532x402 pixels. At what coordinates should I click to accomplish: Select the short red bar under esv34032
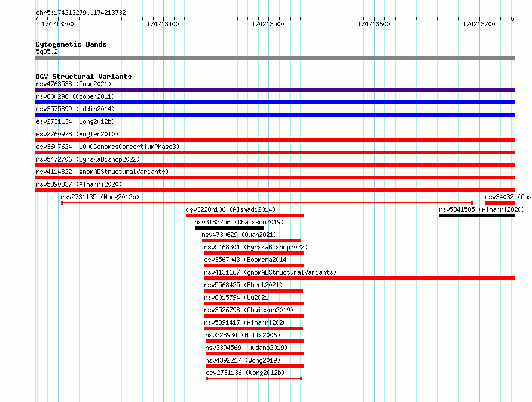pyautogui.click(x=500, y=203)
